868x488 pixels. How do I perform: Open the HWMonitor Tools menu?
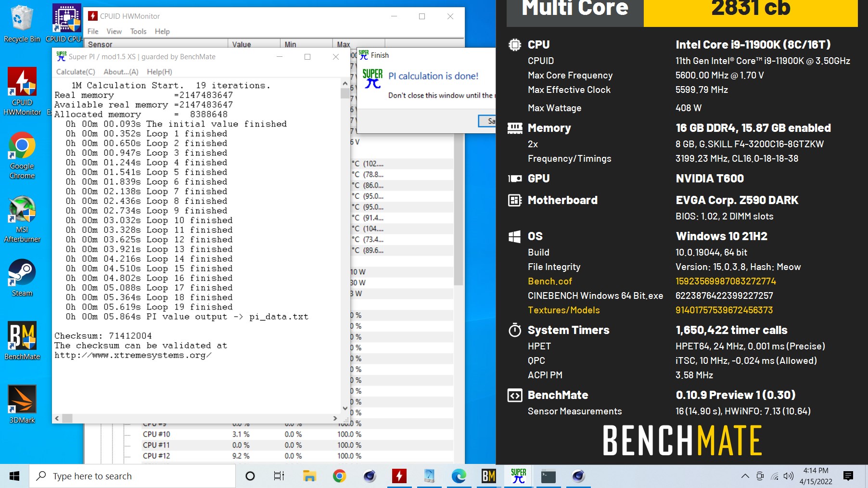(x=138, y=31)
